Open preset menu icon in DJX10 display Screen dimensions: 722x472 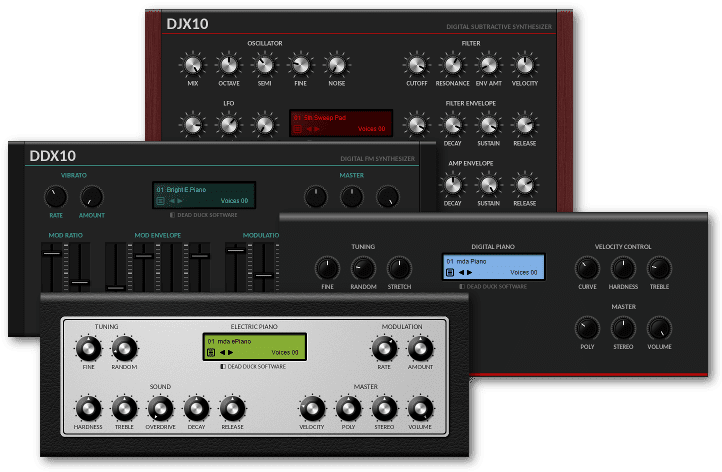tap(297, 129)
